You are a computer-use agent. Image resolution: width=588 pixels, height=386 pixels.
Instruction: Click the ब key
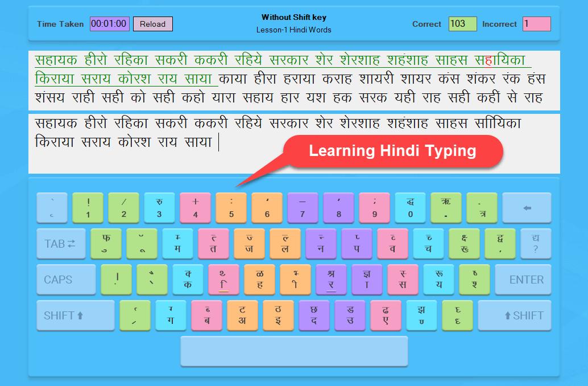[206, 315]
